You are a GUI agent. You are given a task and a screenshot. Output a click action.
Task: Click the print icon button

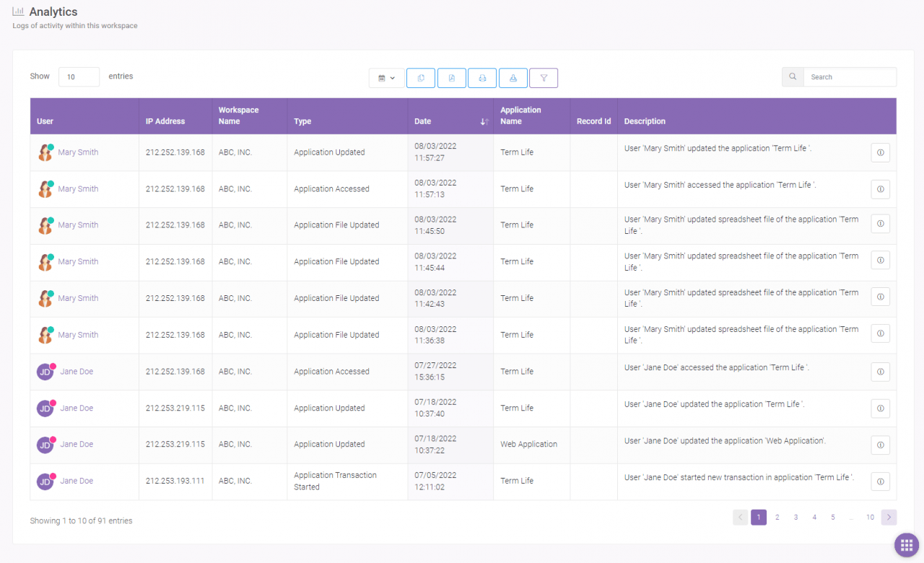point(482,78)
